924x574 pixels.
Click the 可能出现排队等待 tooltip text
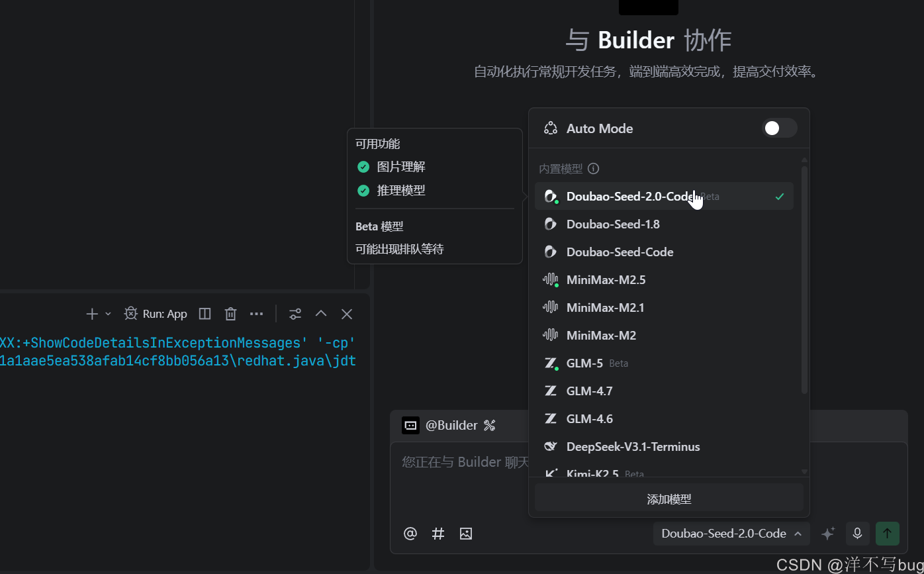pos(400,250)
